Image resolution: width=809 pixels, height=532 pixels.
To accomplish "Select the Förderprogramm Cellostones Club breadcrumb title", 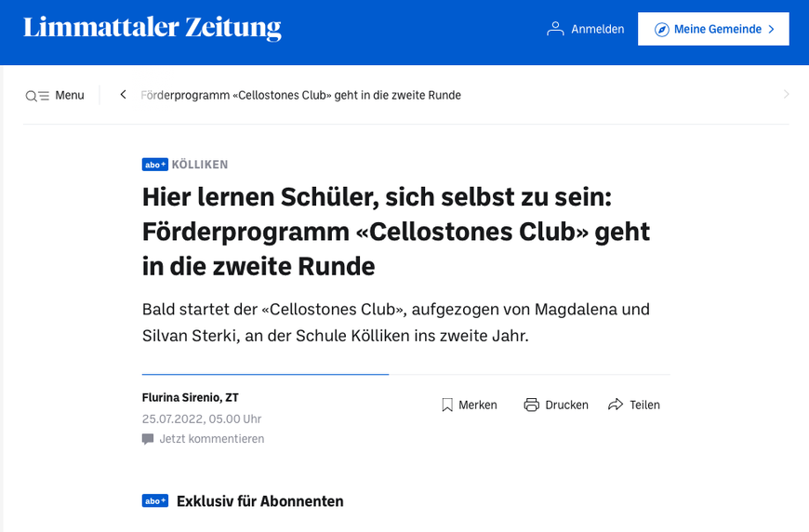I will 300,96.
